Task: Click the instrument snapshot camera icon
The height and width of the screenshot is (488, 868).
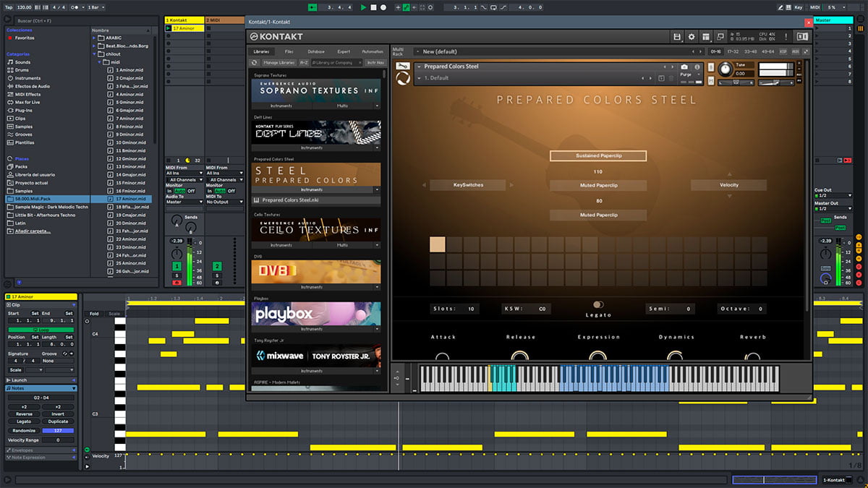Action: [685, 67]
